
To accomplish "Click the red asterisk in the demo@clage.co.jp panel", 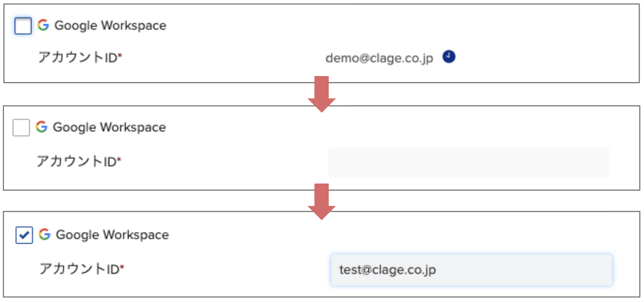I will pos(120,56).
